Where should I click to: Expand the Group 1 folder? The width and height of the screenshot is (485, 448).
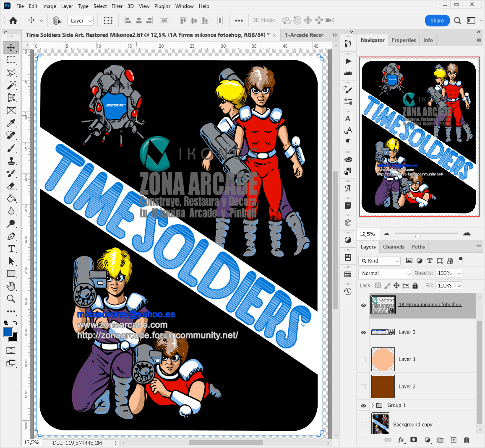[x=373, y=406]
